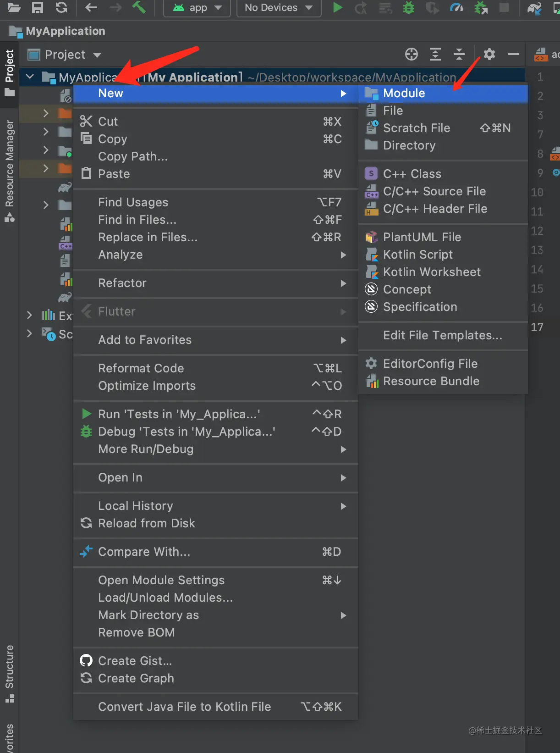This screenshot has width=560, height=753.
Task: Select EditorConfig File option
Action: pos(443,364)
